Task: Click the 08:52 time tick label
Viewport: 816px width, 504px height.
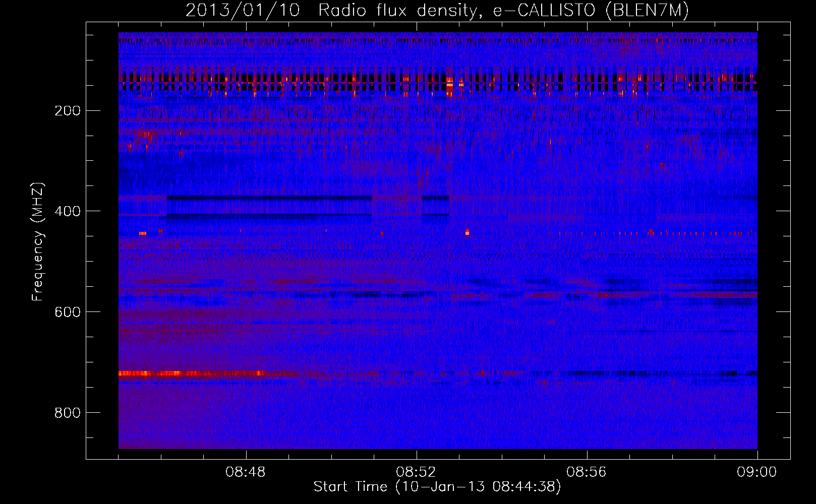Action: pos(416,472)
